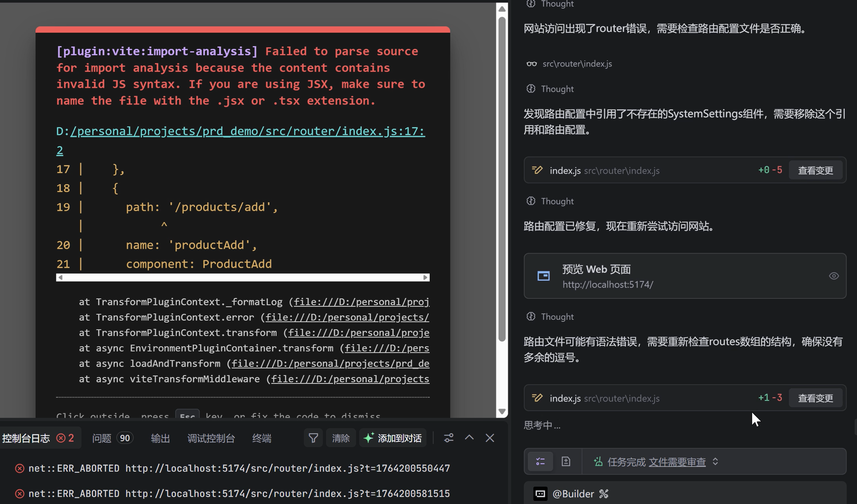Switch to the 终端 tab

pos(261,438)
